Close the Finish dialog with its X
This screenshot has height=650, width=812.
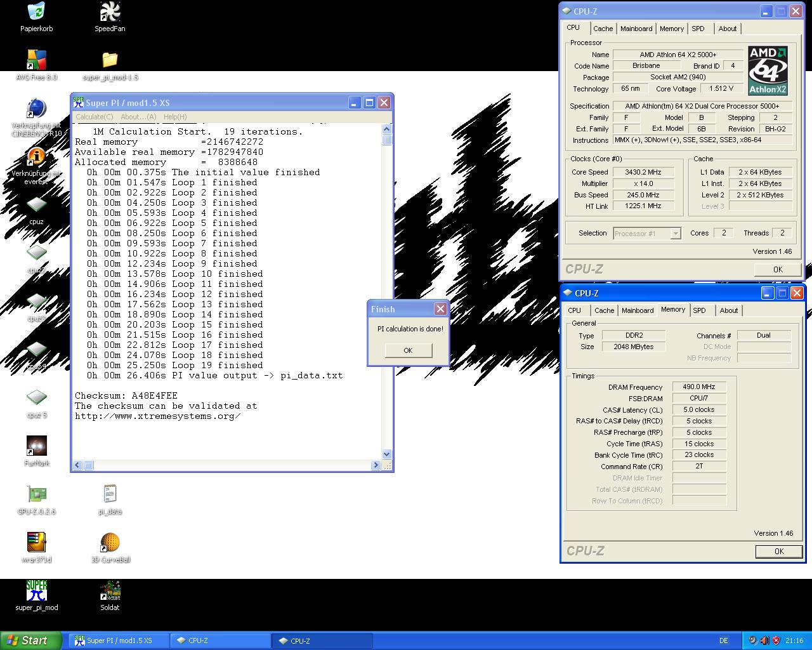[440, 308]
